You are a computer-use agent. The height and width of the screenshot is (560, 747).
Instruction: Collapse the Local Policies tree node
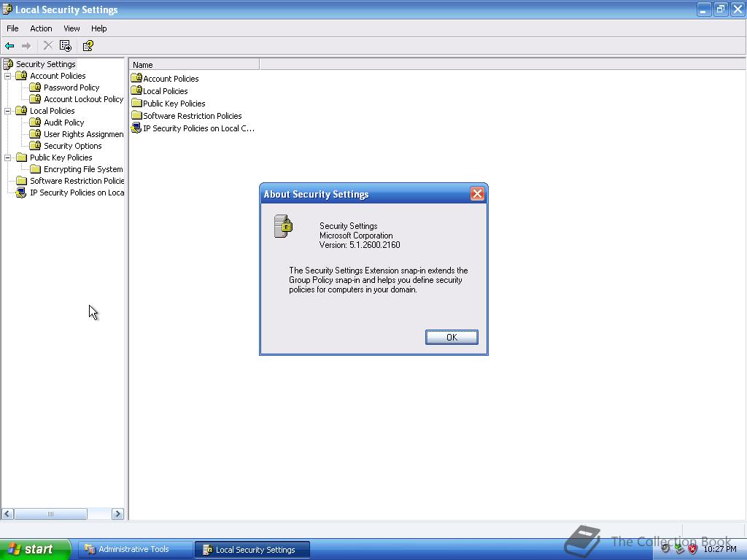tap(7, 111)
